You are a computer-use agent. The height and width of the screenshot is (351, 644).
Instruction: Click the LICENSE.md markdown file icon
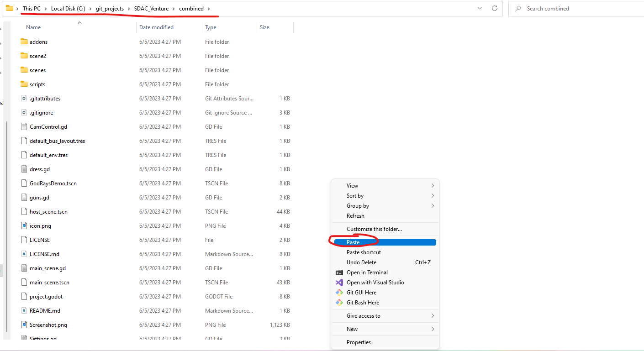pyautogui.click(x=24, y=254)
